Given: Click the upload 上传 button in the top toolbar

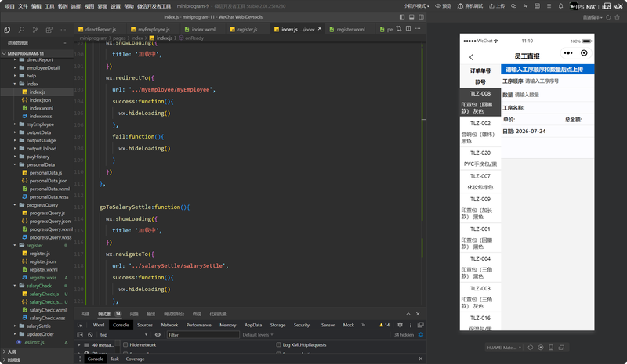Looking at the screenshot, I should tap(497, 6).
